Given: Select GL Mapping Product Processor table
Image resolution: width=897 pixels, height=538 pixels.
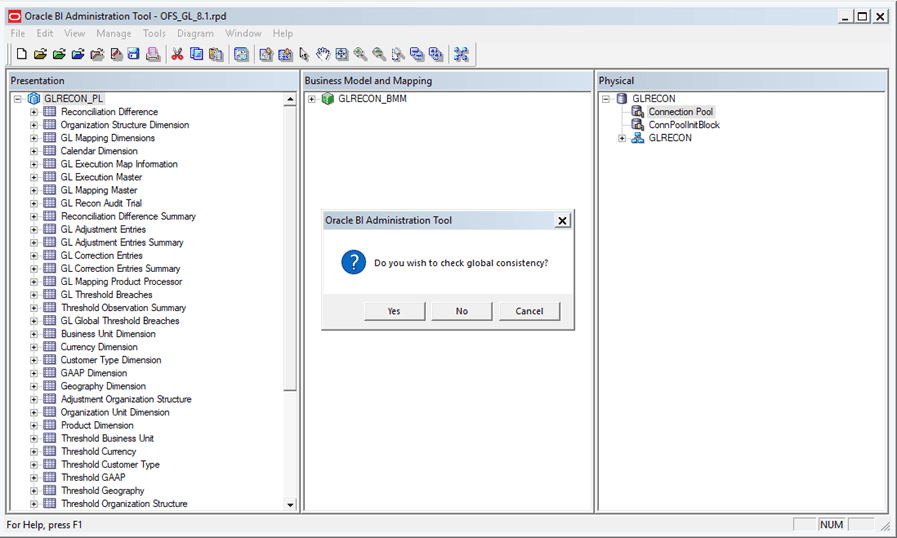Looking at the screenshot, I should point(121,282).
